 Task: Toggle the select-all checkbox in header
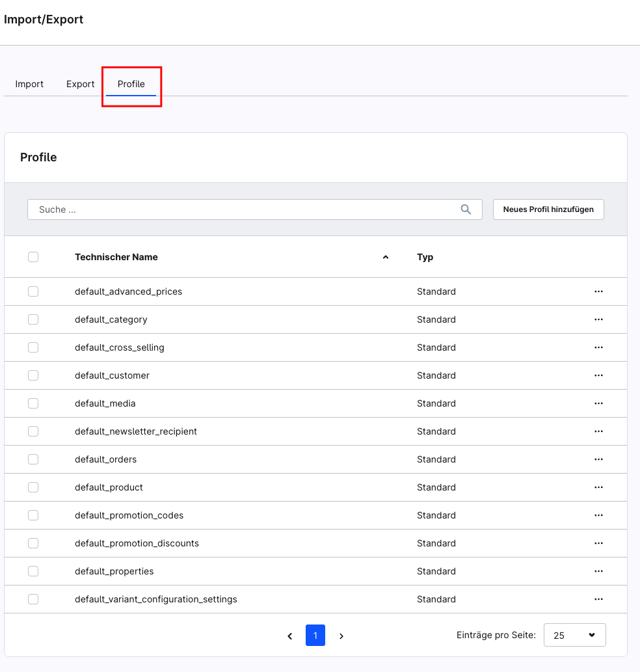pyautogui.click(x=33, y=257)
